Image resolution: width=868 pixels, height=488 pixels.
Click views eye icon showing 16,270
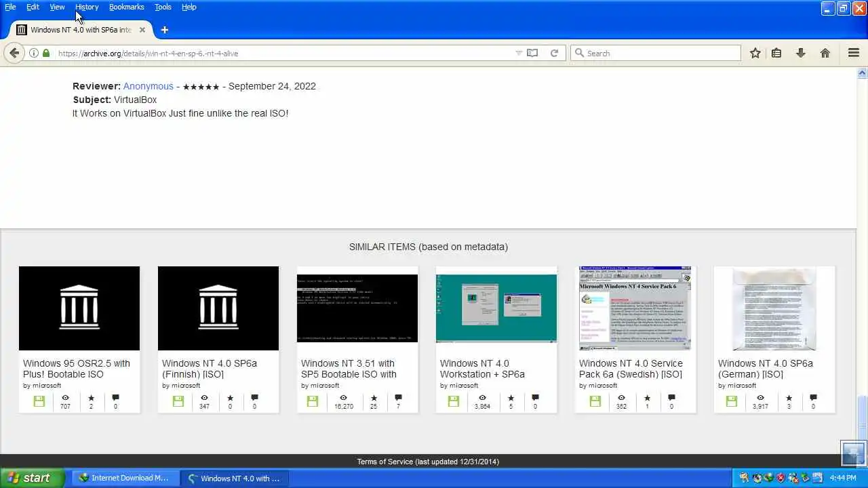click(x=343, y=398)
